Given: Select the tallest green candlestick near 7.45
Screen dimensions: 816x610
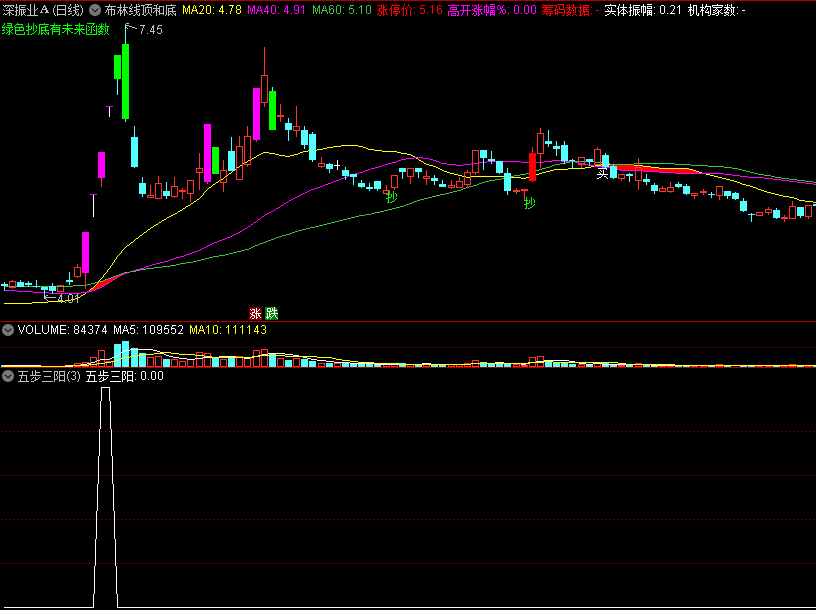Looking at the screenshot, I should click(x=125, y=82).
